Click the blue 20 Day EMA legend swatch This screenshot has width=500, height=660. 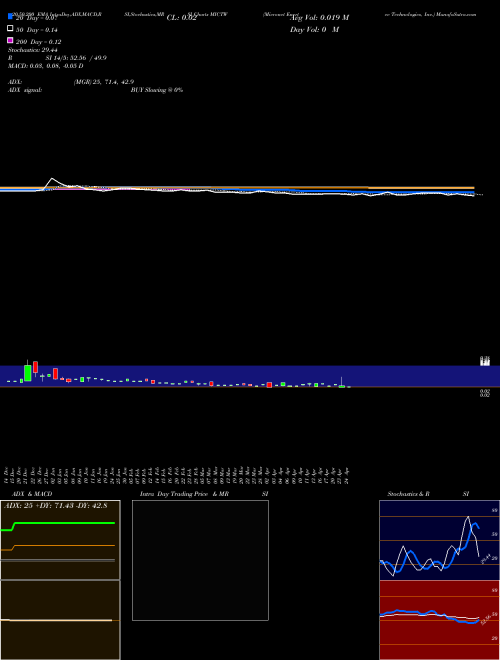[x=10, y=17]
